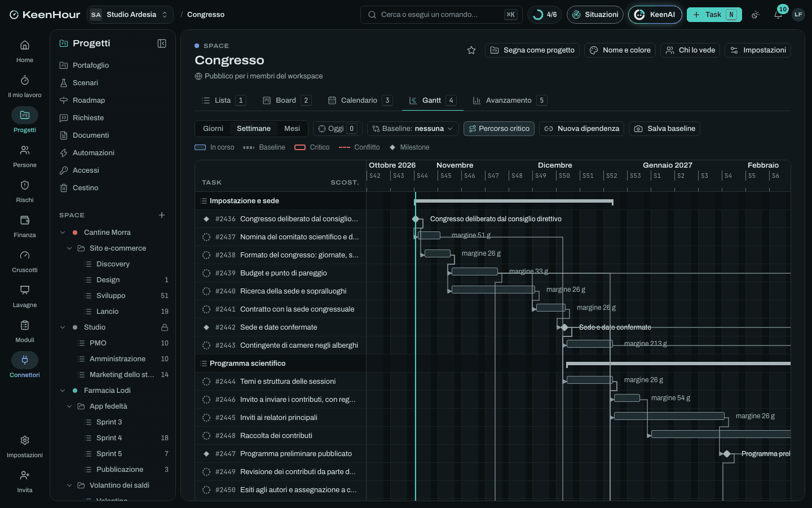Switch to the Calendario tab

pyautogui.click(x=360, y=100)
